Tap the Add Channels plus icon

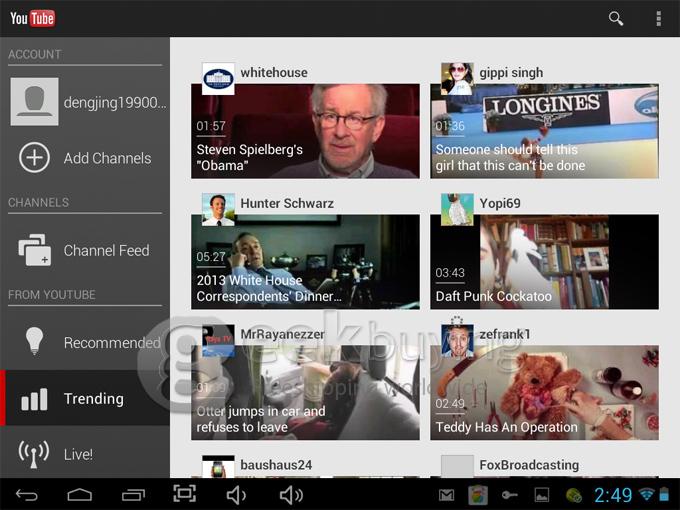34,157
